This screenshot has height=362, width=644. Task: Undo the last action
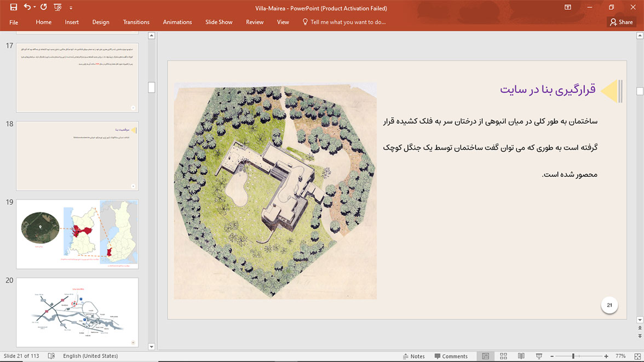click(x=27, y=7)
